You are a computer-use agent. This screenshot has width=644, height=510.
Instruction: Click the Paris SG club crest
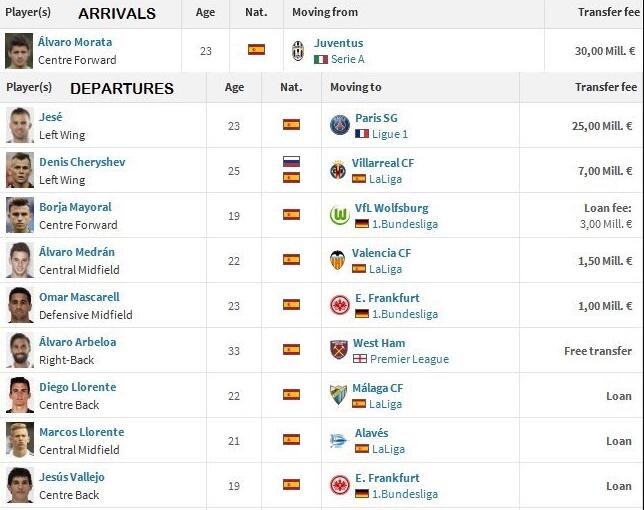[x=340, y=125]
